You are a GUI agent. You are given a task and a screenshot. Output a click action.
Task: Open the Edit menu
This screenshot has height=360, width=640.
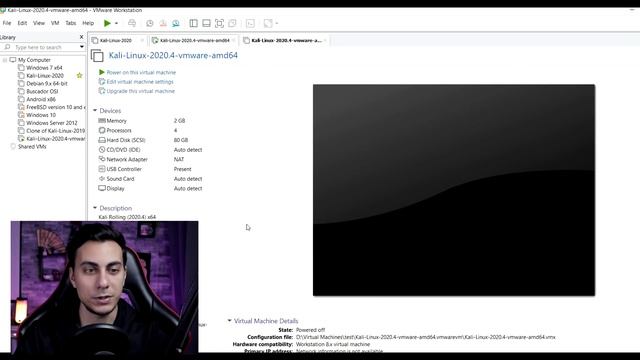pyautogui.click(x=22, y=23)
